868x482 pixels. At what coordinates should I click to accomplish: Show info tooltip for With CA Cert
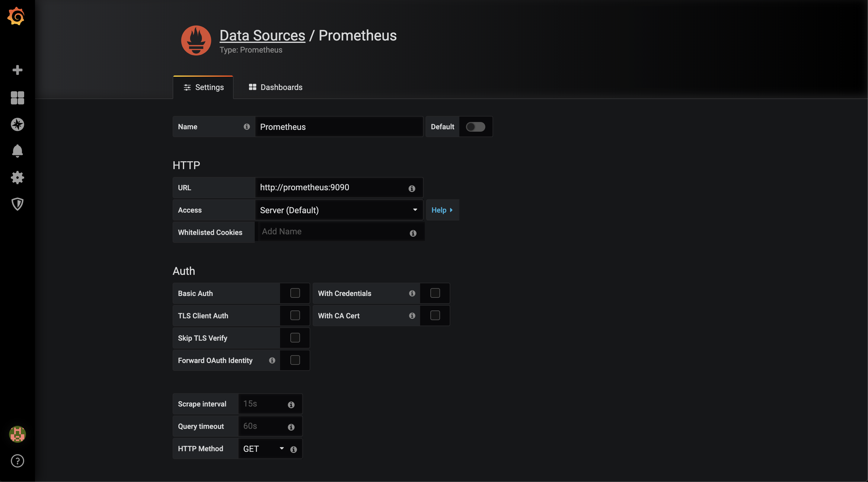pos(412,316)
